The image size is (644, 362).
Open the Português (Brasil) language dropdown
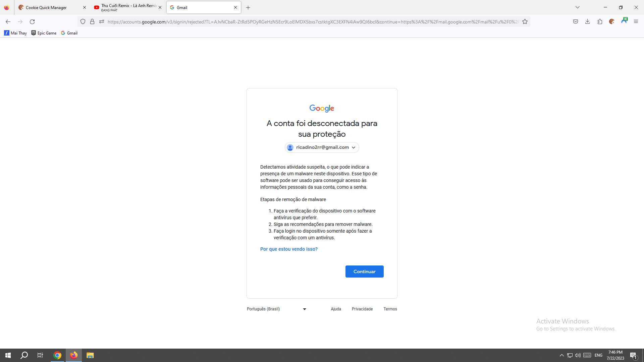pyautogui.click(x=277, y=309)
